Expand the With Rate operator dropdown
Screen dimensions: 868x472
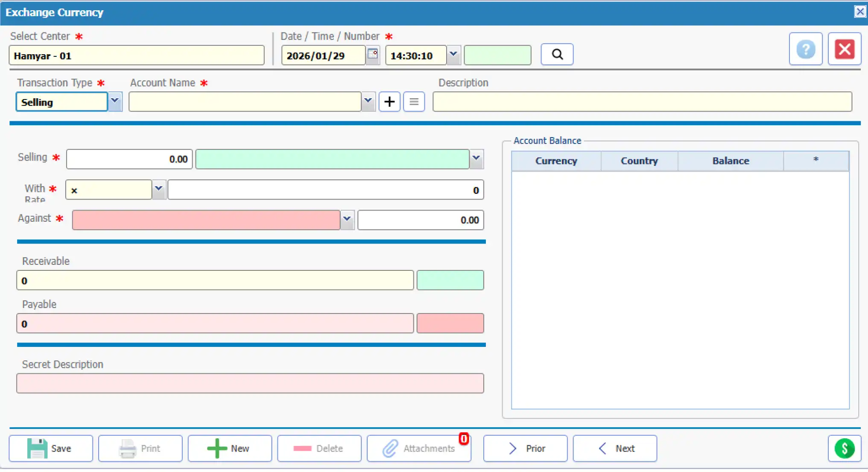pos(158,189)
